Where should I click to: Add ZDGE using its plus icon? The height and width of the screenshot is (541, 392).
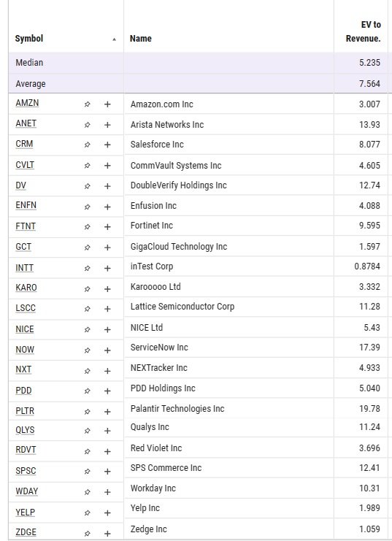(107, 534)
